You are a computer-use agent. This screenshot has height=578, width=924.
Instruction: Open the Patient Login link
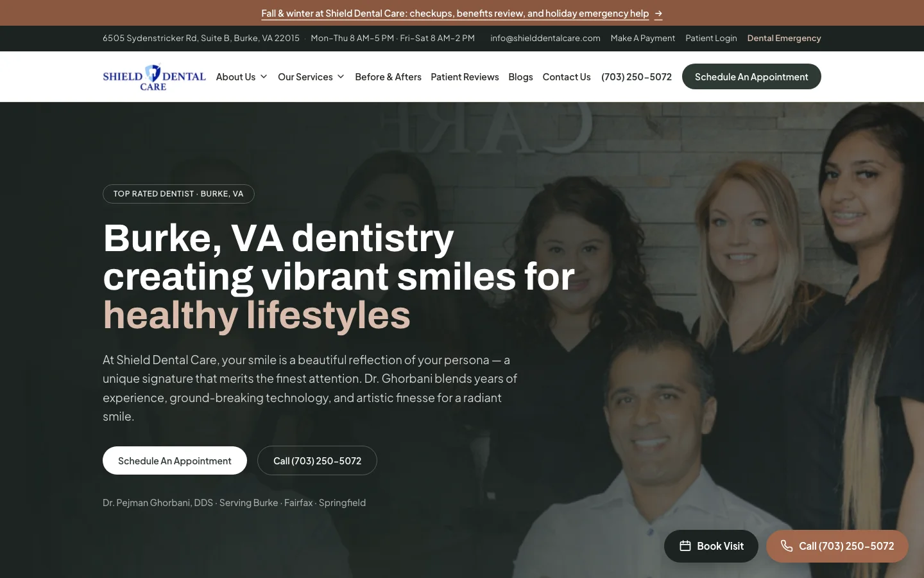coord(711,39)
